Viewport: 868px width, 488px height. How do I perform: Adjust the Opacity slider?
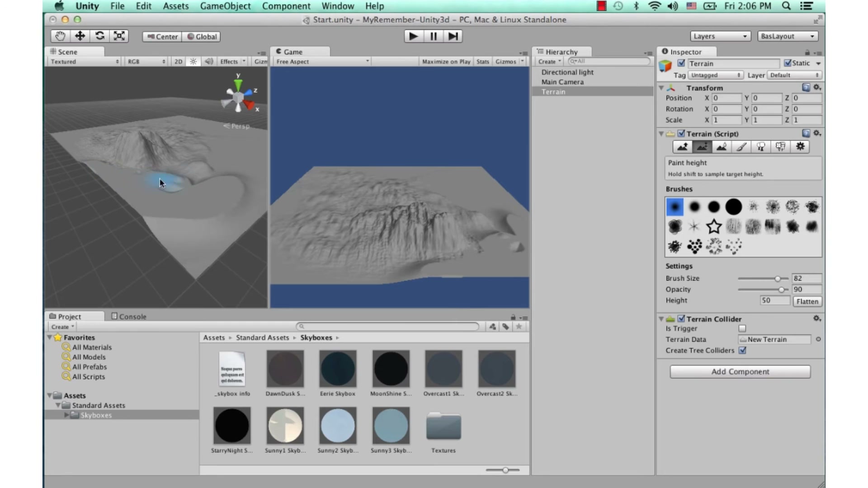(x=763, y=290)
